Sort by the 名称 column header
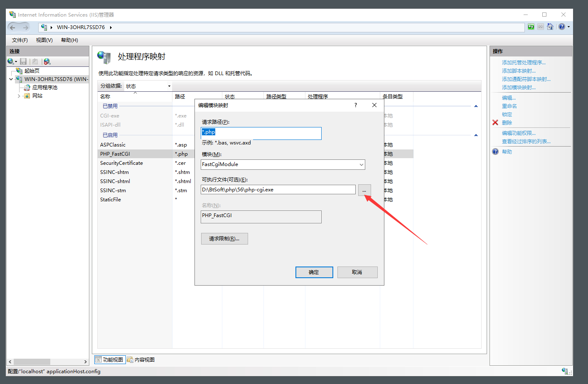 135,96
